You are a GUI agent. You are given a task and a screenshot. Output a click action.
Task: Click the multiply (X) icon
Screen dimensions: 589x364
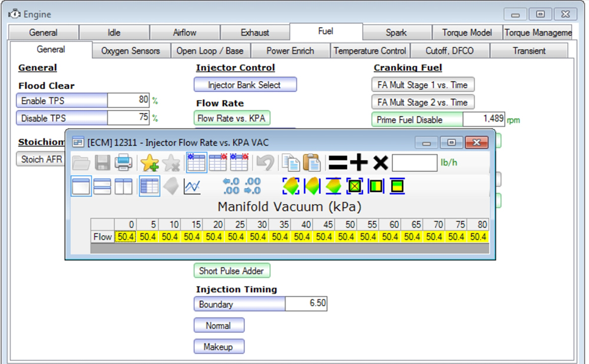(380, 163)
